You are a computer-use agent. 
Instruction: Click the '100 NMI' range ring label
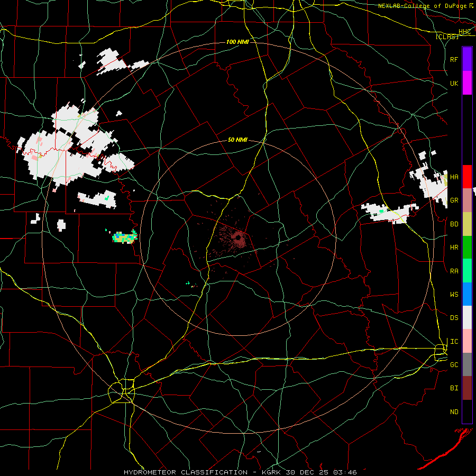tap(237, 42)
